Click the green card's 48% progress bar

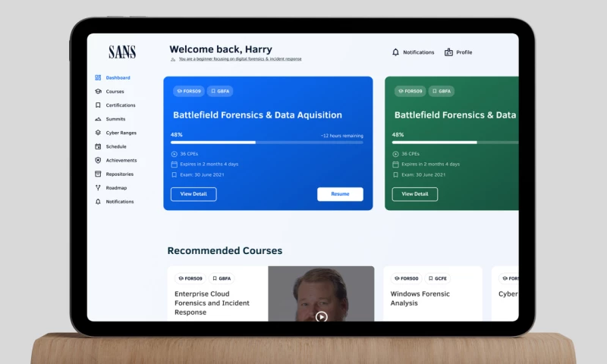coord(455,143)
